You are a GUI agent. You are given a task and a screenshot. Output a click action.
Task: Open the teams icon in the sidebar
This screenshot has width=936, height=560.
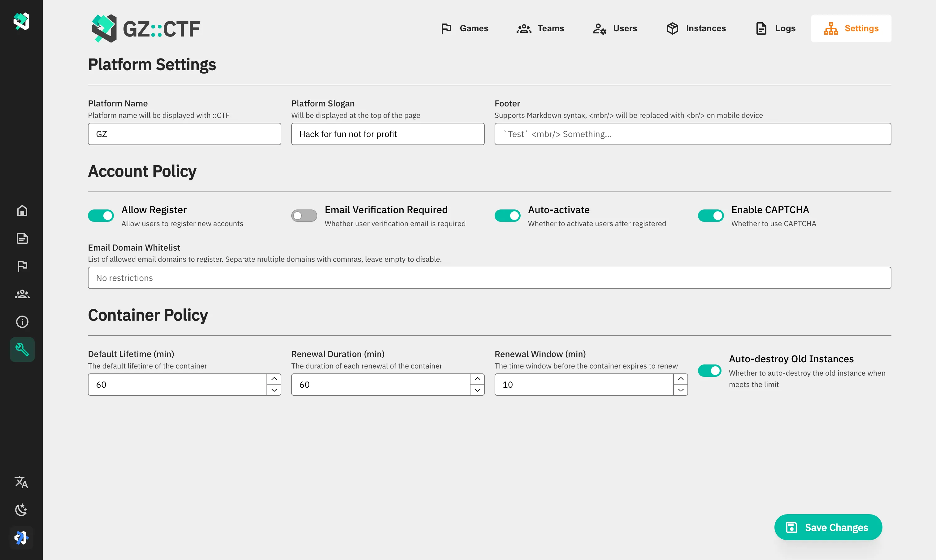pos(22,294)
